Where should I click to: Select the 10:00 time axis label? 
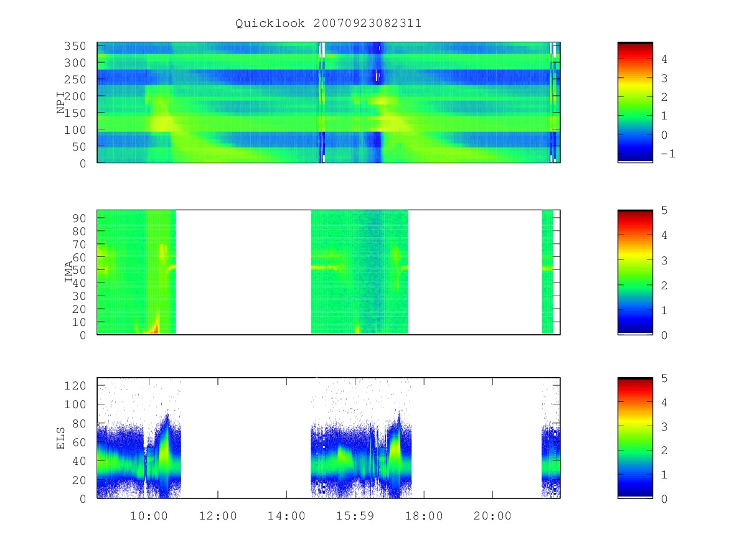tap(149, 516)
